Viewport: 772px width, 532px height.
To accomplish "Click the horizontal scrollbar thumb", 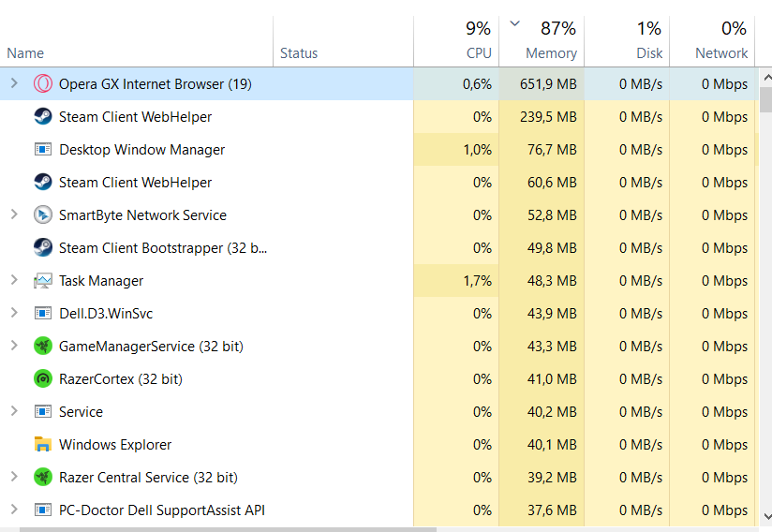I will (228, 529).
